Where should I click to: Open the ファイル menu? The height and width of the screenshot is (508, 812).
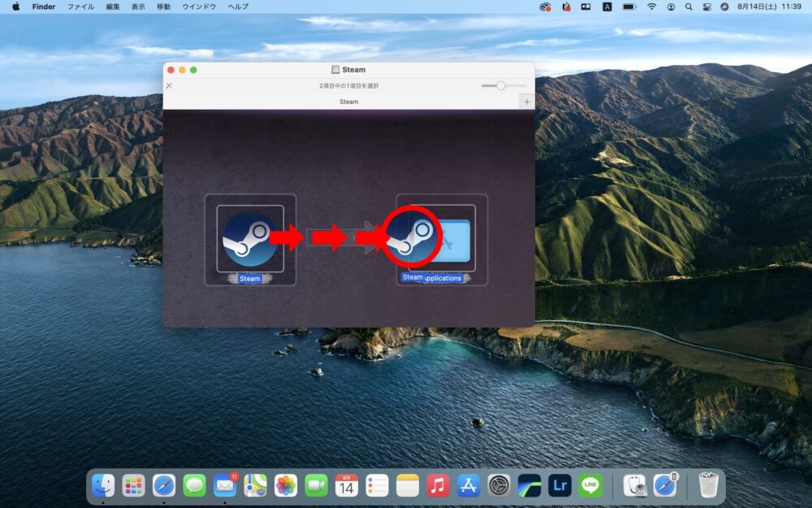(80, 7)
